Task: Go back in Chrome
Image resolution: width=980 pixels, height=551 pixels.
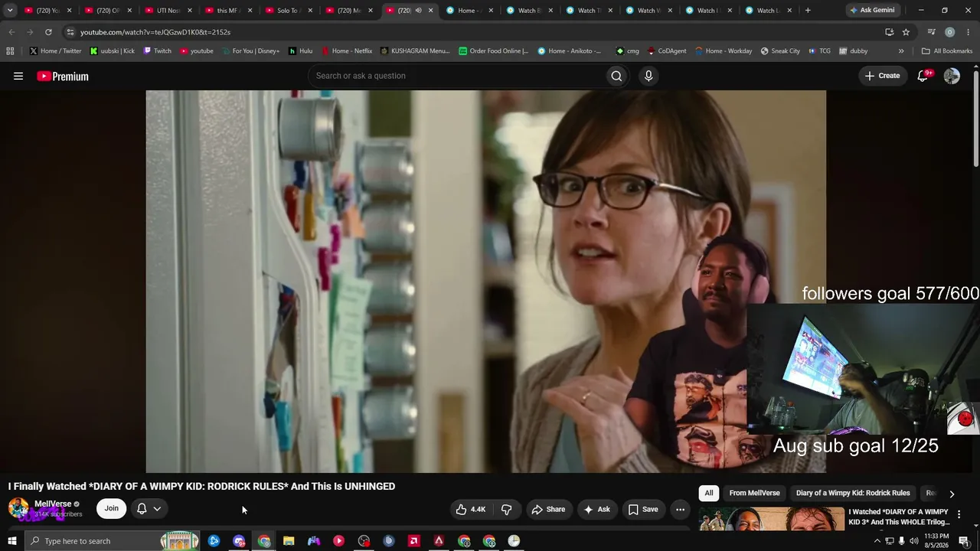Action: pyautogui.click(x=11, y=32)
